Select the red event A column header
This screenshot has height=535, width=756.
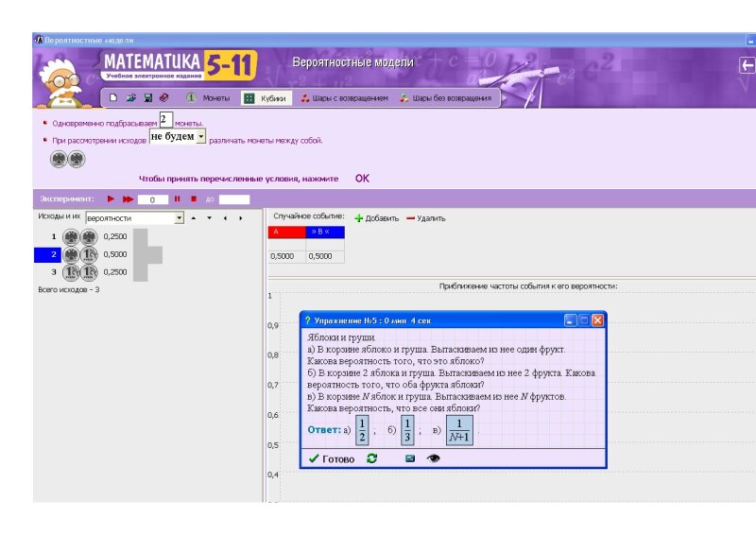(287, 232)
